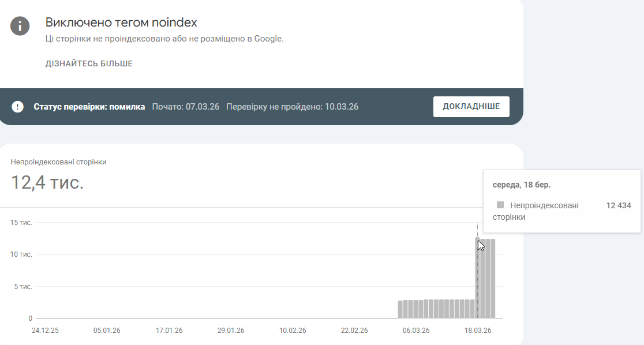The width and height of the screenshot is (644, 345).
Task: Click the grey legend square in tooltip
Action: [x=500, y=205]
